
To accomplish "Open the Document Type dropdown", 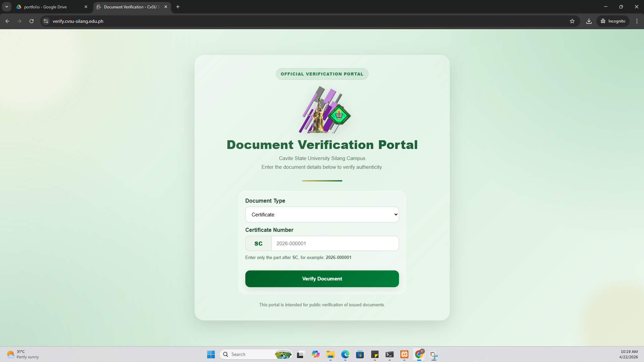I will click(322, 215).
